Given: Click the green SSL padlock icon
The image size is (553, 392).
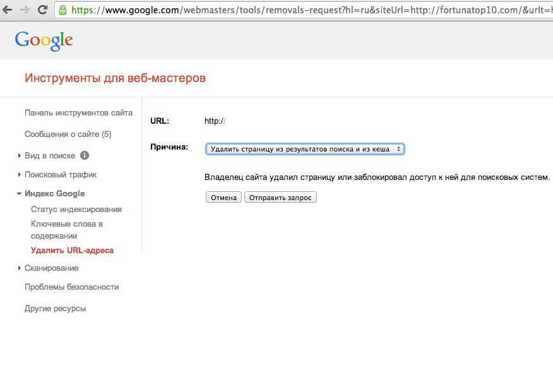Looking at the screenshot, I should (62, 9).
